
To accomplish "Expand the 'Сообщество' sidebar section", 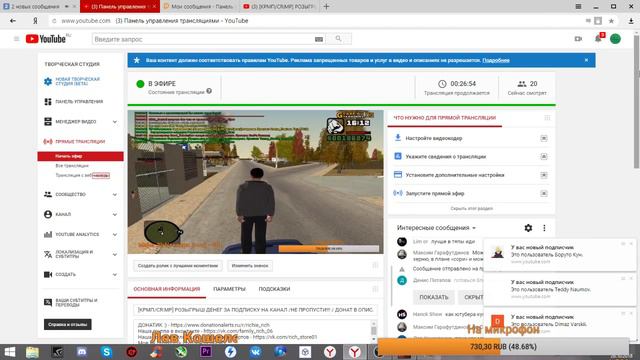I will 115,194.
